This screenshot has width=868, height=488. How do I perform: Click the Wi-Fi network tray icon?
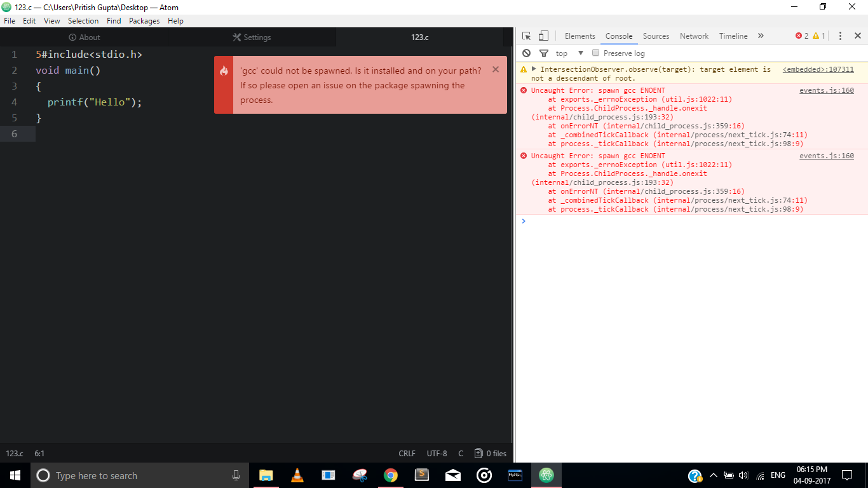pyautogui.click(x=760, y=475)
